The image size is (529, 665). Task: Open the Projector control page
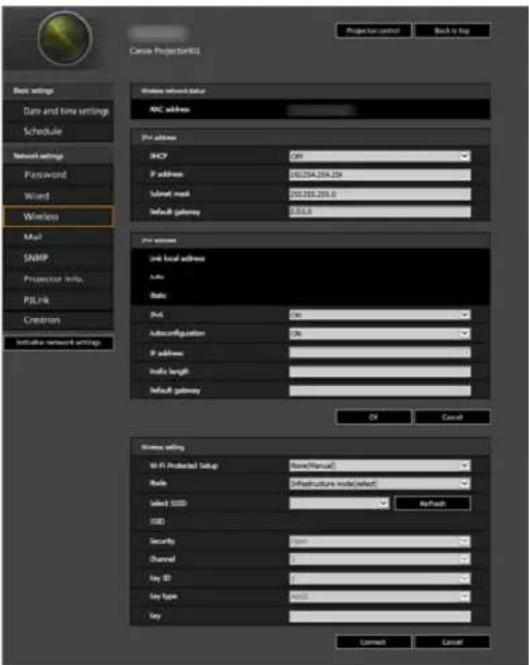pos(373,31)
